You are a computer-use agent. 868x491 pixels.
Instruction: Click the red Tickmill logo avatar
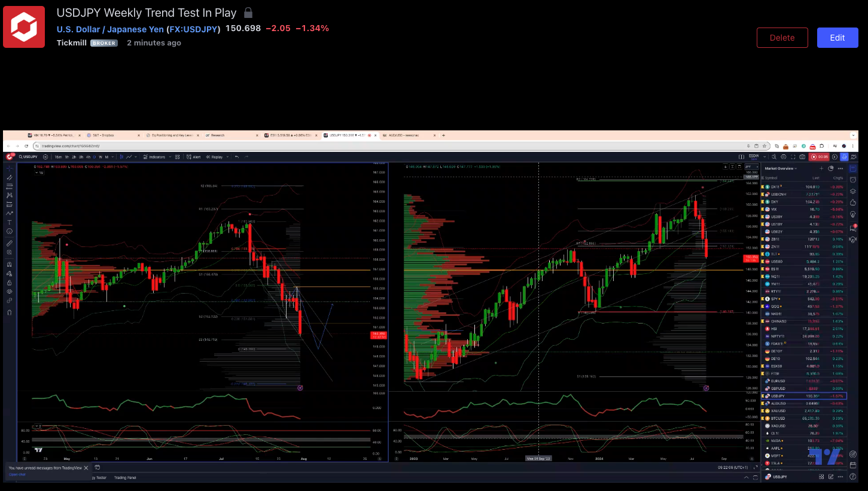click(x=24, y=27)
